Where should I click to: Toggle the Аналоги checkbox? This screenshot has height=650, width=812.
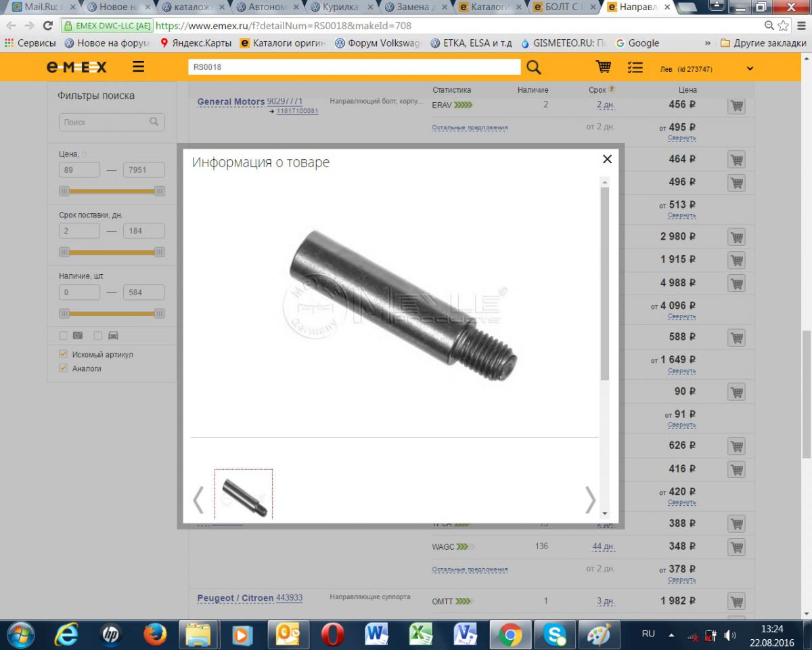click(x=64, y=368)
